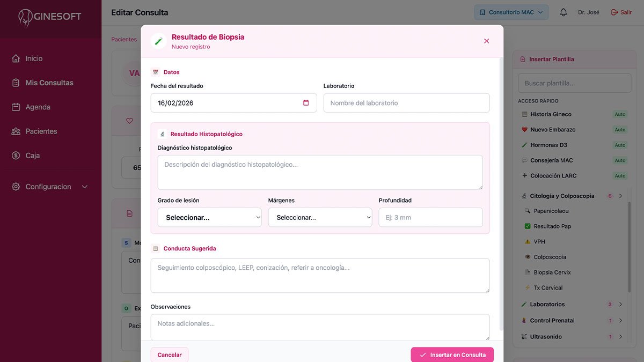
Task: Open the Márgenes dropdown
Action: coord(320,218)
